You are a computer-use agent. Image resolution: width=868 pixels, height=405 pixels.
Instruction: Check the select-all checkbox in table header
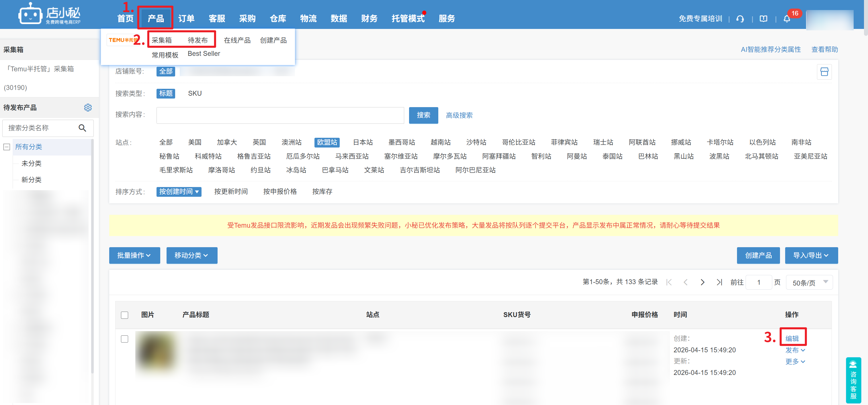click(x=124, y=315)
